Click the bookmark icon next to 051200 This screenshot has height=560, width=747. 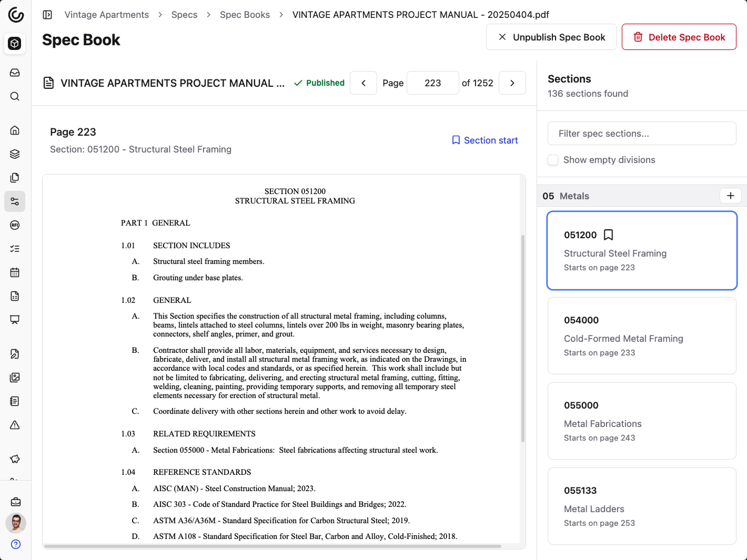coord(609,235)
